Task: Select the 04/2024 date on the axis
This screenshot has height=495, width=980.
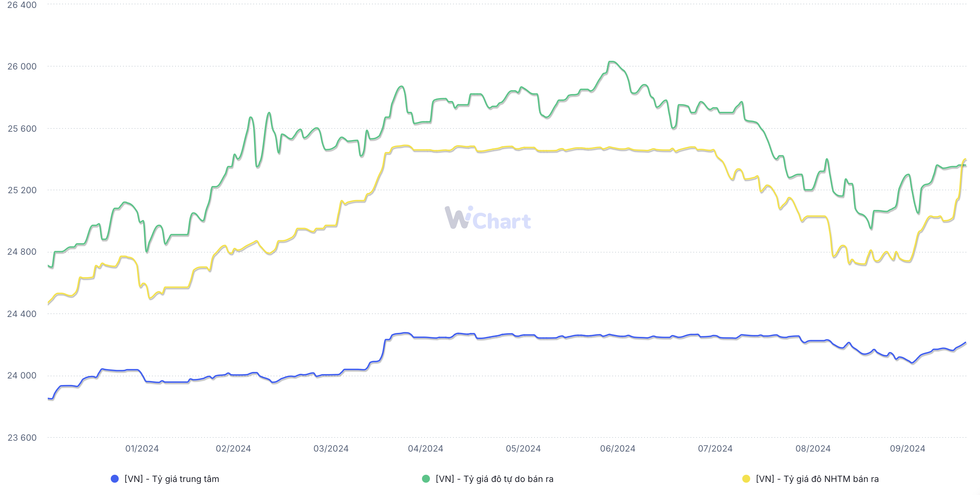Action: [x=425, y=449]
